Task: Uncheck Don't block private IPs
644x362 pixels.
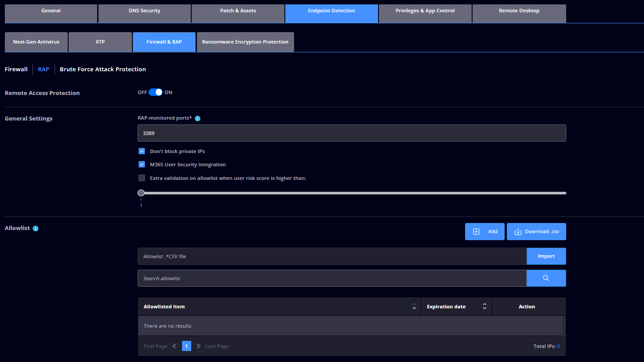Action: coord(142,151)
